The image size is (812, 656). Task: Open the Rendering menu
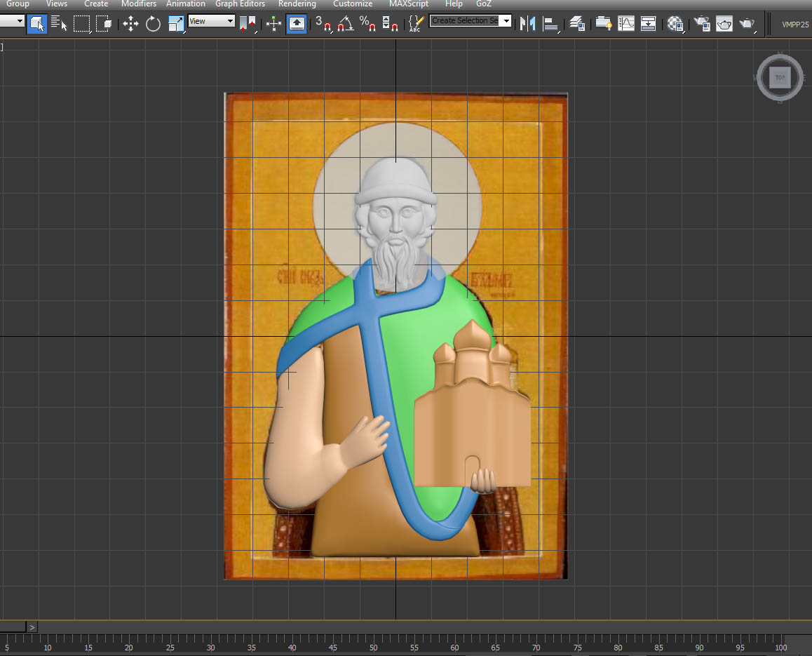click(297, 4)
